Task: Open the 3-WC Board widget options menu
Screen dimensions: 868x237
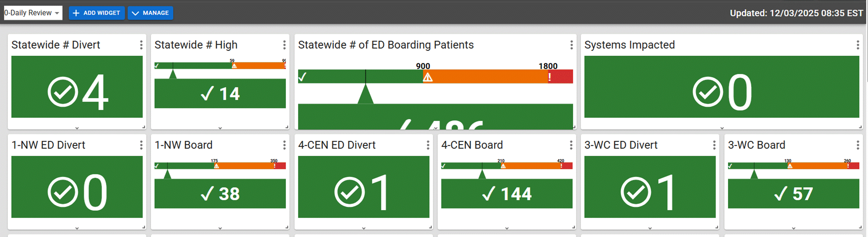Action: pyautogui.click(x=858, y=145)
